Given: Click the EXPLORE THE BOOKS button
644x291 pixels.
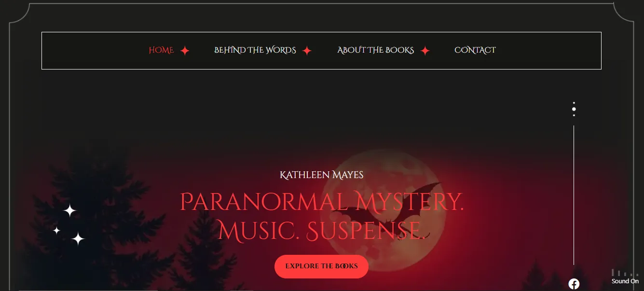Looking at the screenshot, I should click(321, 266).
